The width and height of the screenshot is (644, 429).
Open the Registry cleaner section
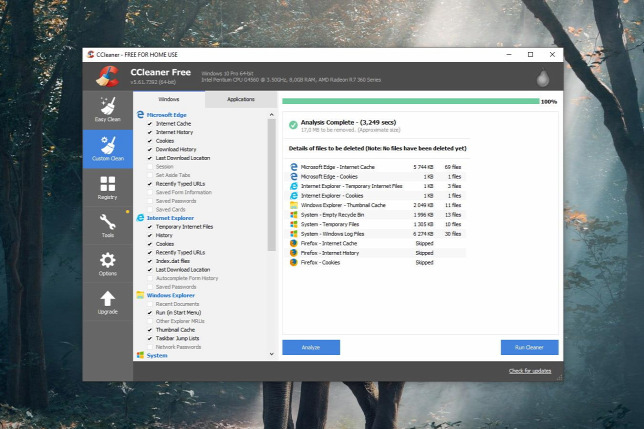click(108, 188)
